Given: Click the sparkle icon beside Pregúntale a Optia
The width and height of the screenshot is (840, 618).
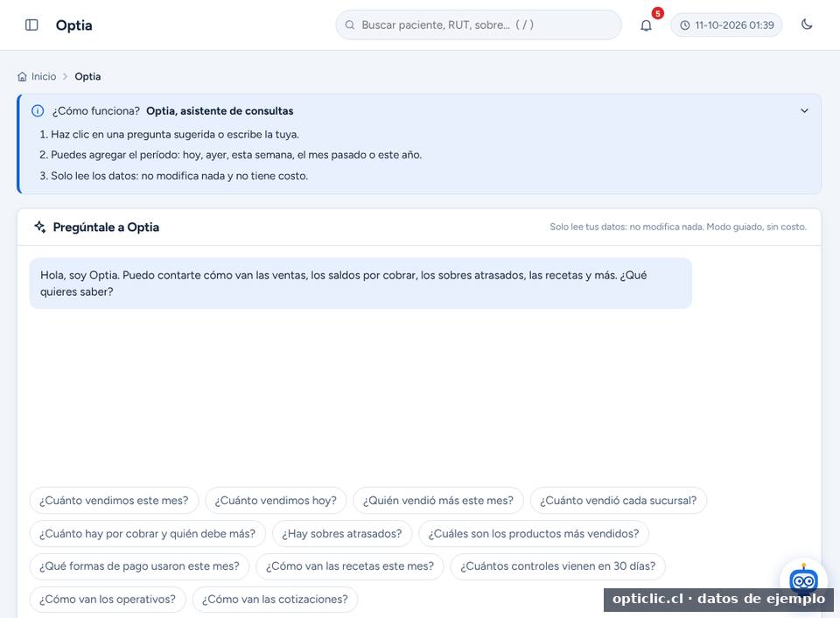Looking at the screenshot, I should tap(39, 227).
